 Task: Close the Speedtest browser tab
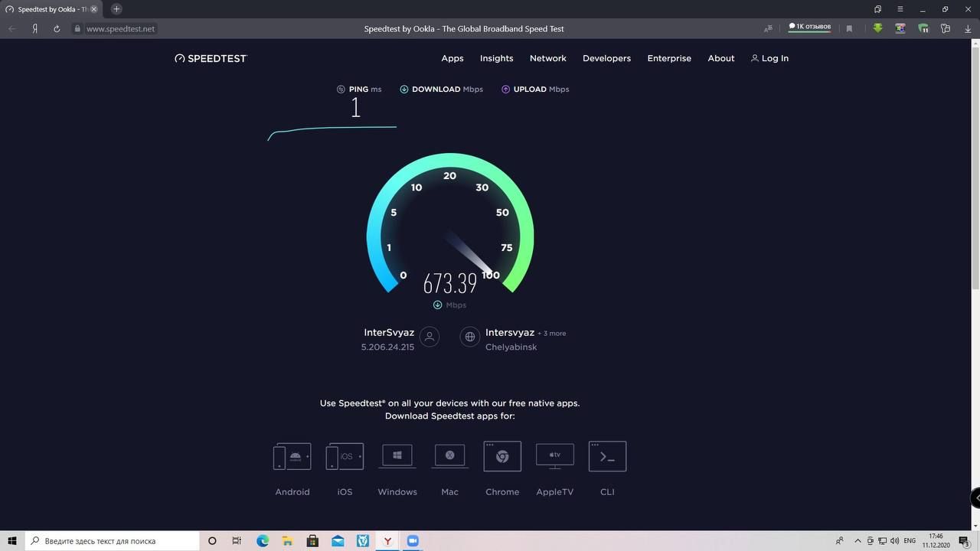pos(94,9)
